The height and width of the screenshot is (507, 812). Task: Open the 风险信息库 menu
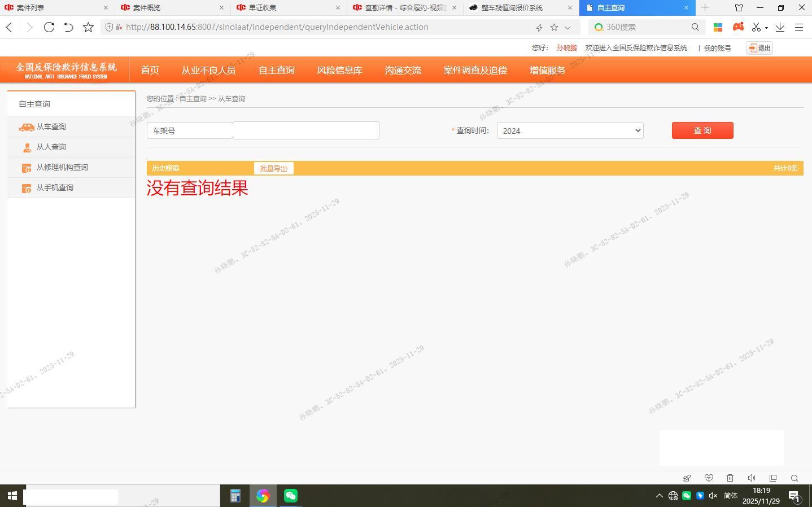339,70
